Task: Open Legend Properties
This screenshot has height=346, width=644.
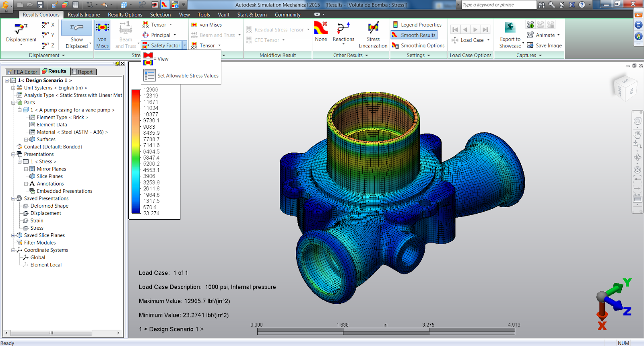Action: click(x=417, y=25)
